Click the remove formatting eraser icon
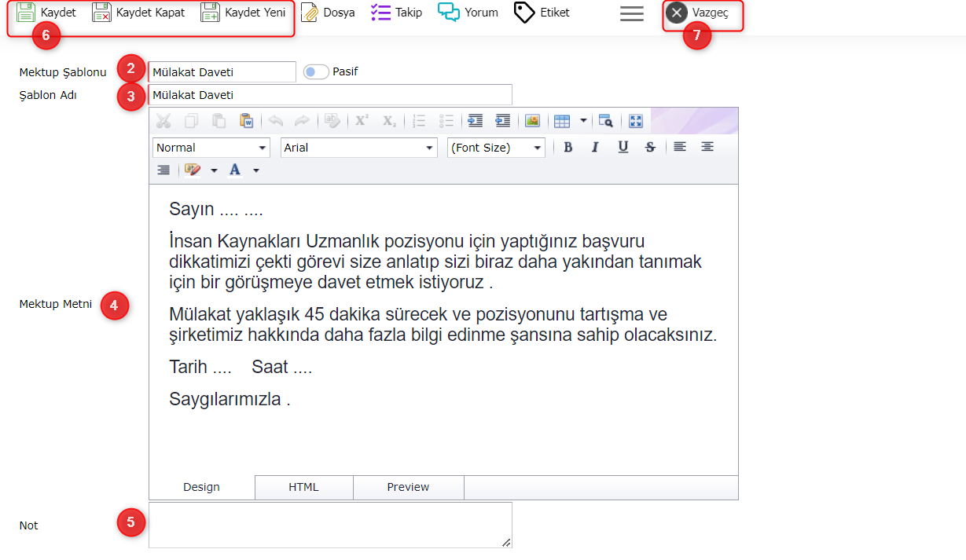The image size is (966, 560). (x=332, y=121)
